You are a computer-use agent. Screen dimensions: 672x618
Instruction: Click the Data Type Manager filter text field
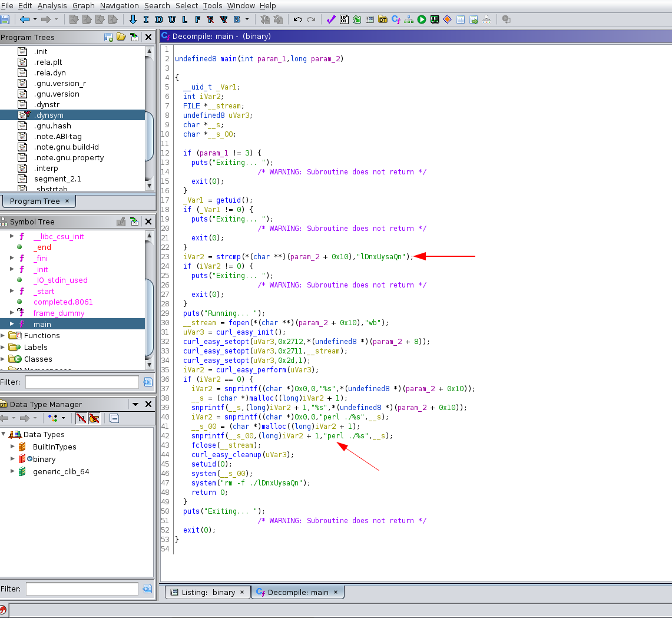[82, 589]
